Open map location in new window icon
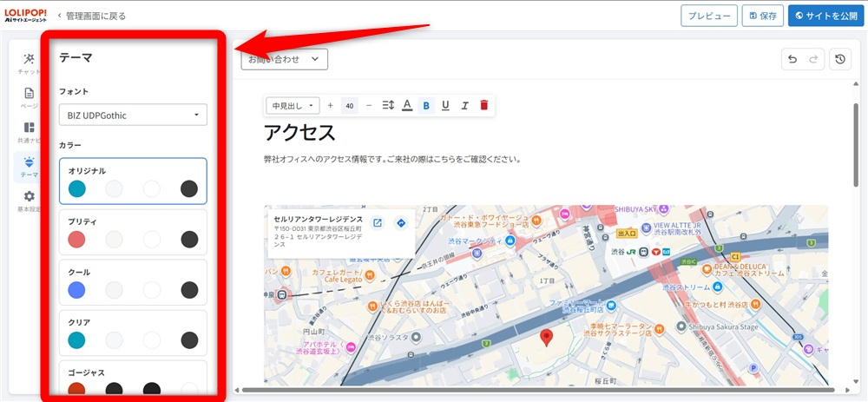The height and width of the screenshot is (402, 868). pyautogui.click(x=377, y=223)
